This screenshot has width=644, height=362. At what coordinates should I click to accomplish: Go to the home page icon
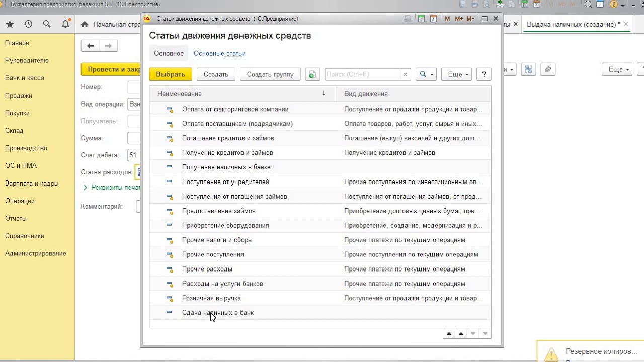point(85,24)
